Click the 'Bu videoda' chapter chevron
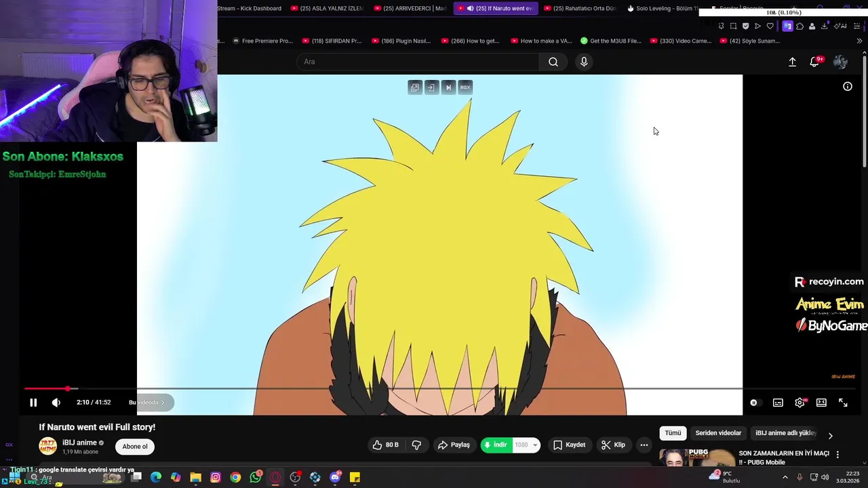The height and width of the screenshot is (488, 868). tap(163, 403)
